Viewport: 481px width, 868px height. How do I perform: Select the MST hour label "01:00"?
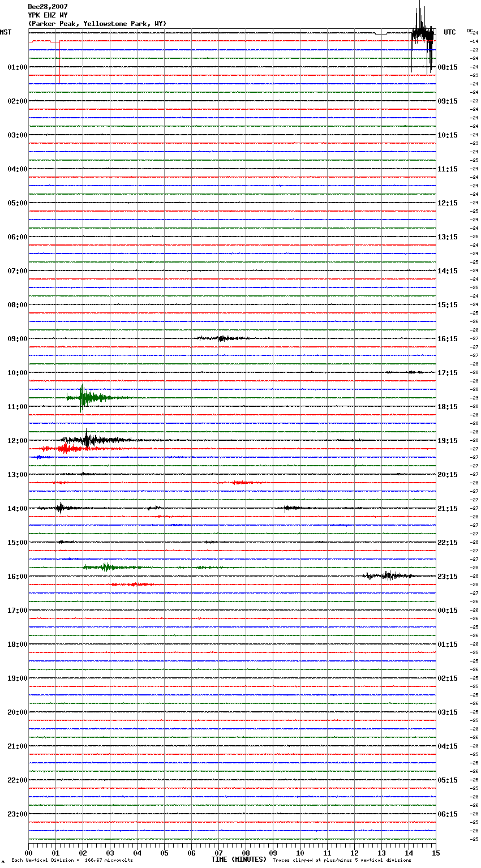18,67
